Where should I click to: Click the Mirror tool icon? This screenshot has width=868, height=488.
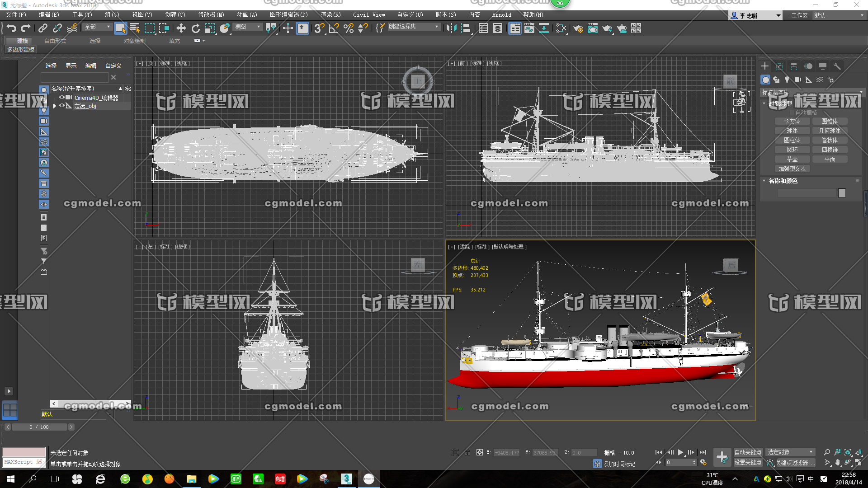(x=451, y=28)
